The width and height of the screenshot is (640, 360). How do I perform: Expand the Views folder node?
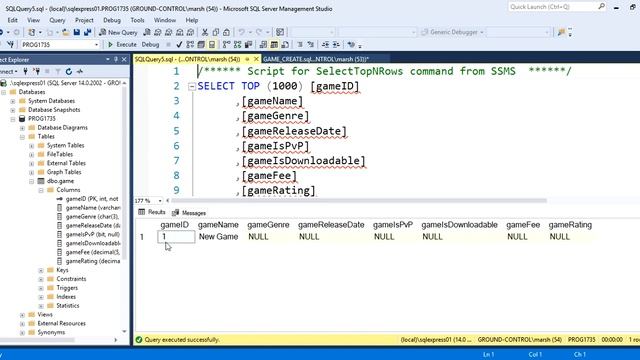[x=22, y=315]
